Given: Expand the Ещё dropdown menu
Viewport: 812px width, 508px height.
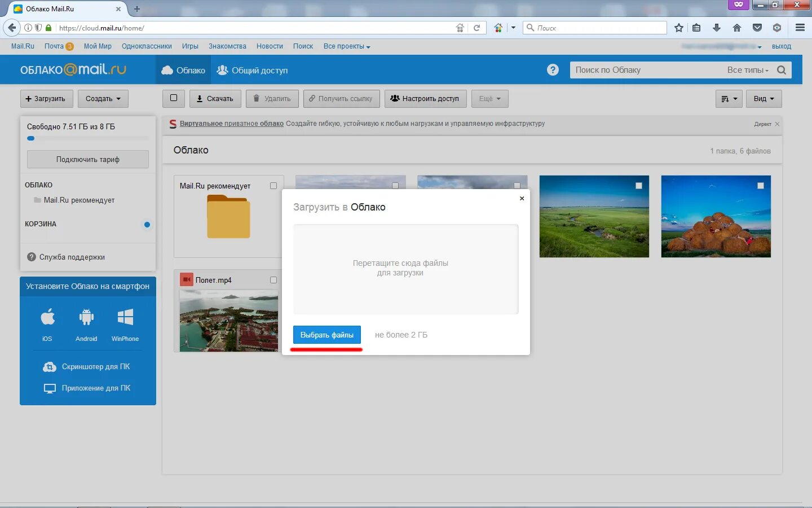Looking at the screenshot, I should [x=490, y=99].
